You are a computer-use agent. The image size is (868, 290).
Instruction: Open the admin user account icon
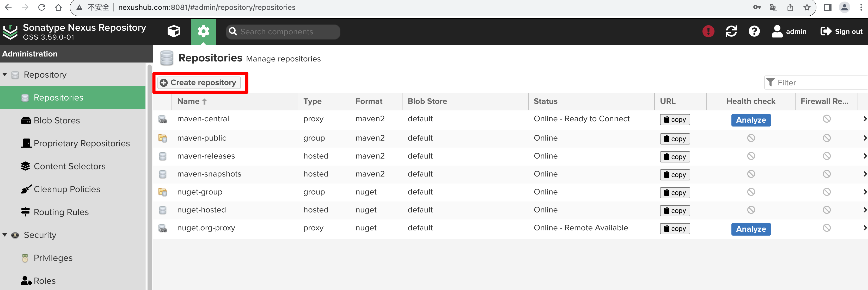[777, 31]
